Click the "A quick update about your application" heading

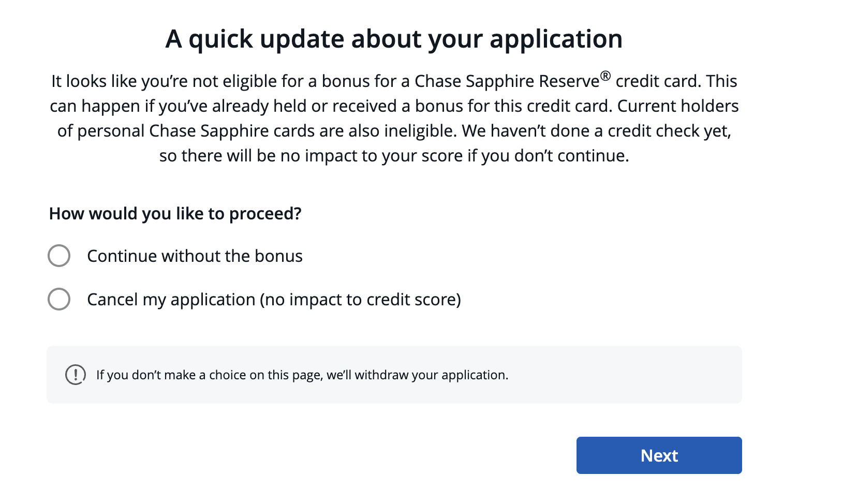(394, 39)
